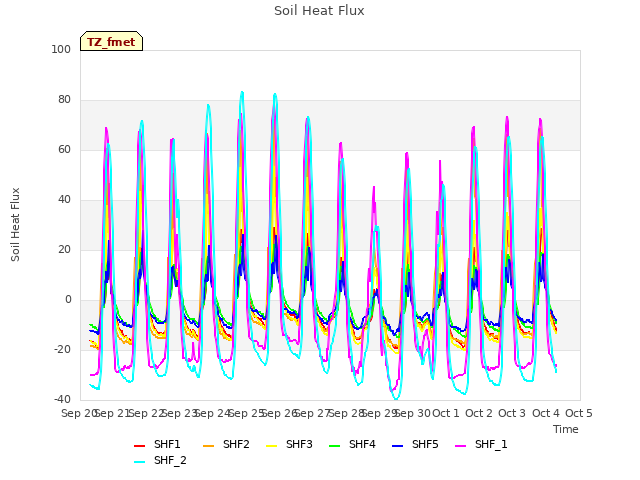The height and width of the screenshot is (480, 640).
Task: Toggle the SHF4 legend entry
Action: 352,444
